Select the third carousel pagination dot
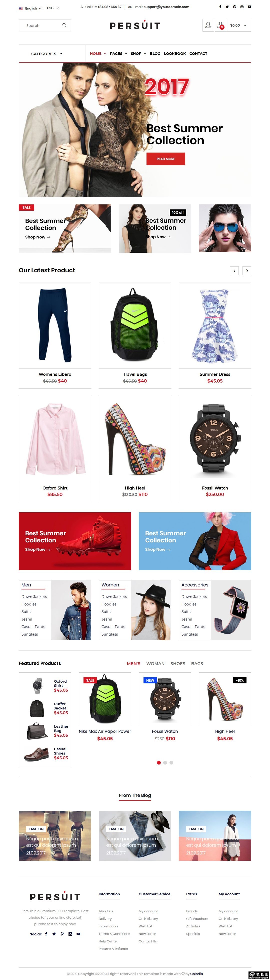The width and height of the screenshot is (270, 980). pos(171,762)
